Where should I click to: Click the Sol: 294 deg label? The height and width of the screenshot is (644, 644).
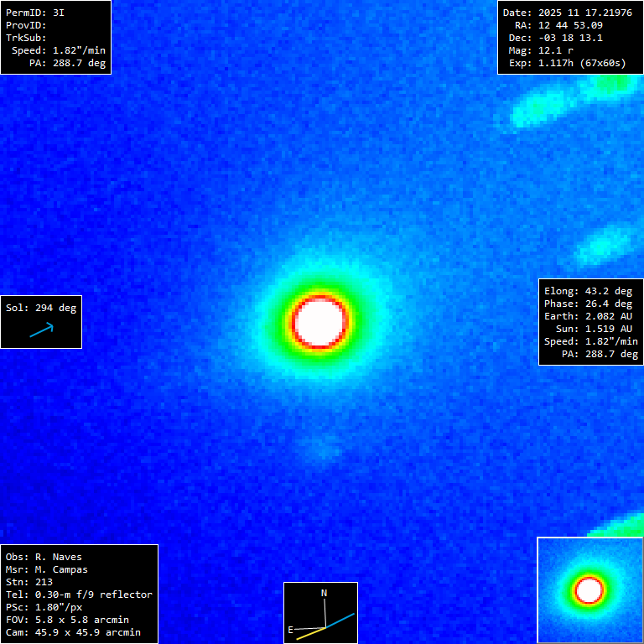[x=41, y=308]
